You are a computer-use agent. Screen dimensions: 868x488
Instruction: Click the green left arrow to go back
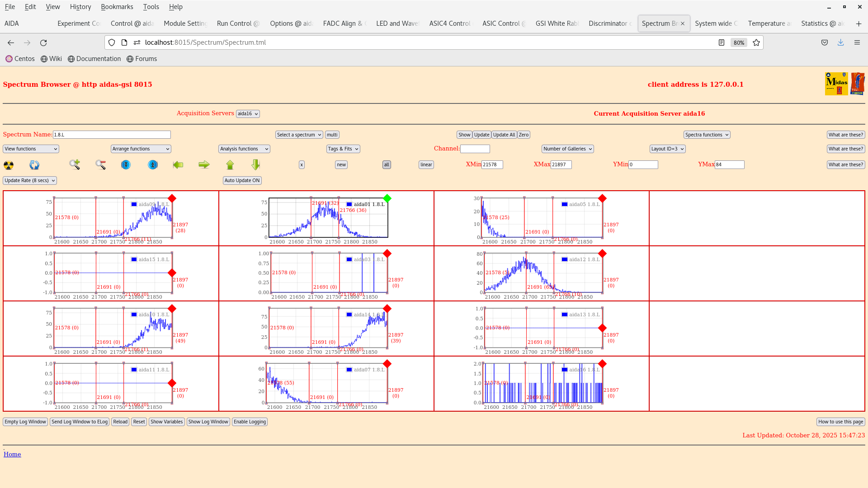(178, 165)
